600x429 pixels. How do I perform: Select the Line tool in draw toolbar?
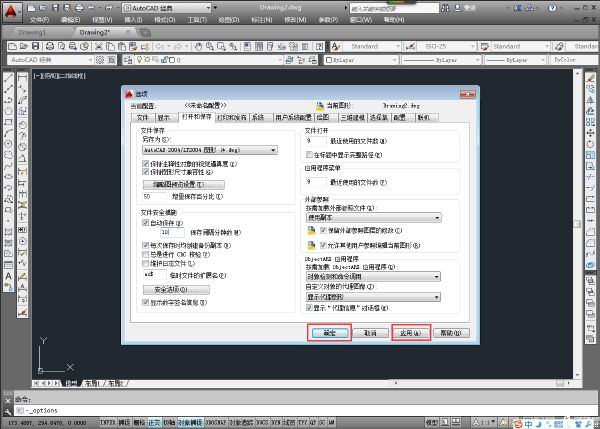[x=8, y=78]
